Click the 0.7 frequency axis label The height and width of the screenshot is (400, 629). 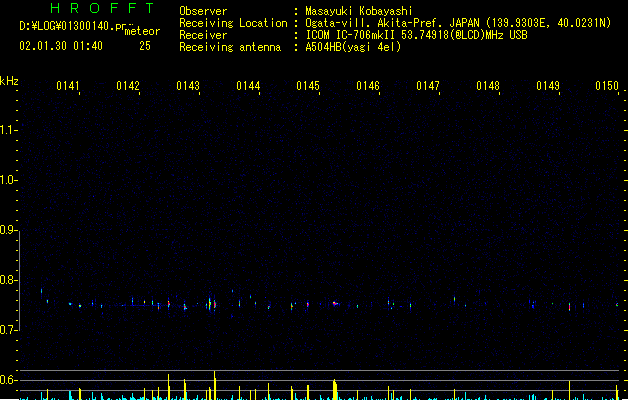click(8, 330)
